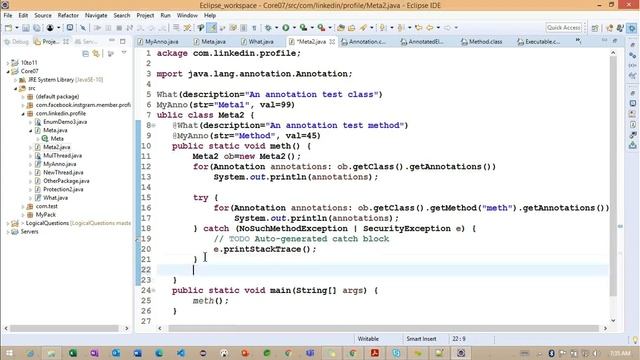The height and width of the screenshot is (360, 640).
Task: Open the Debug button dropdown arrow
Action: point(276,28)
